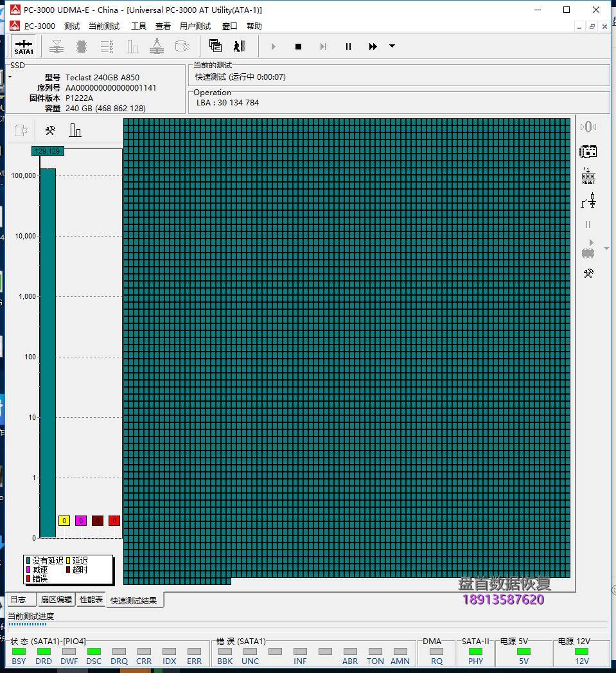Expand the small arrow at right sidebar edge
This screenshot has height=673, width=616.
(606, 249)
